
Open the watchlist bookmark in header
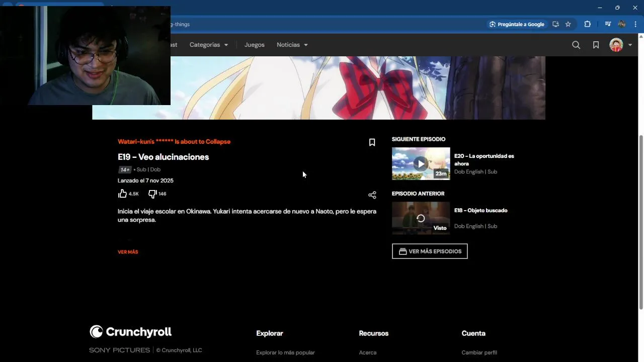pos(596,45)
